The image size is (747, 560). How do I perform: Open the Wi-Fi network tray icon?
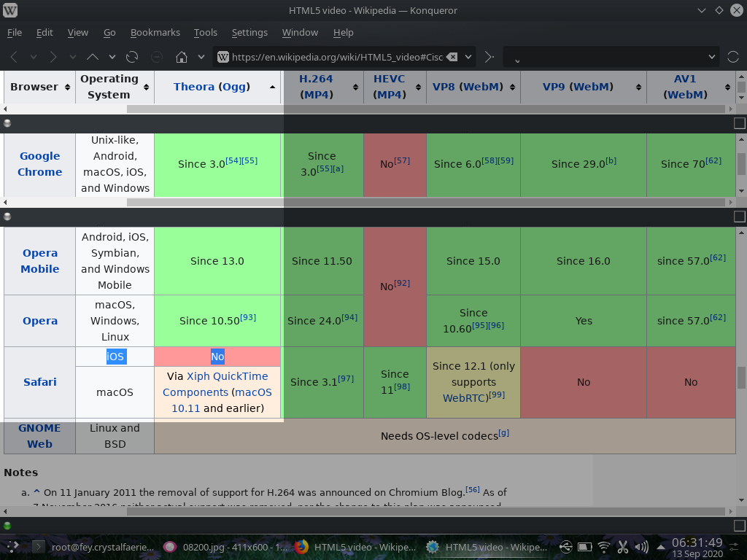pos(604,546)
